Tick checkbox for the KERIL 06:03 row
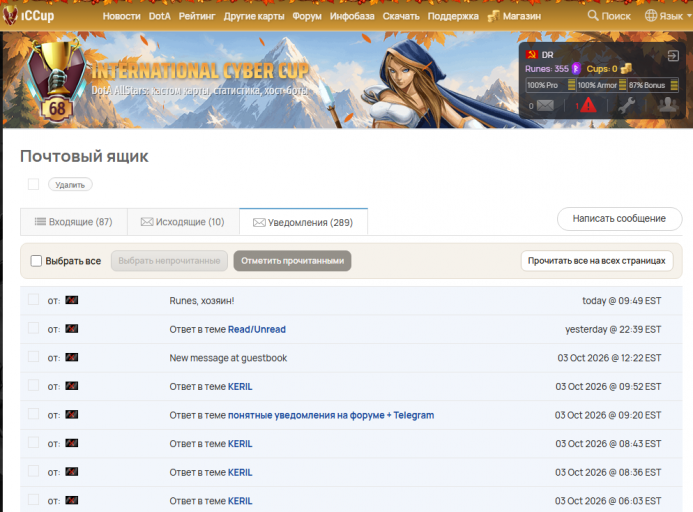 pyautogui.click(x=34, y=500)
